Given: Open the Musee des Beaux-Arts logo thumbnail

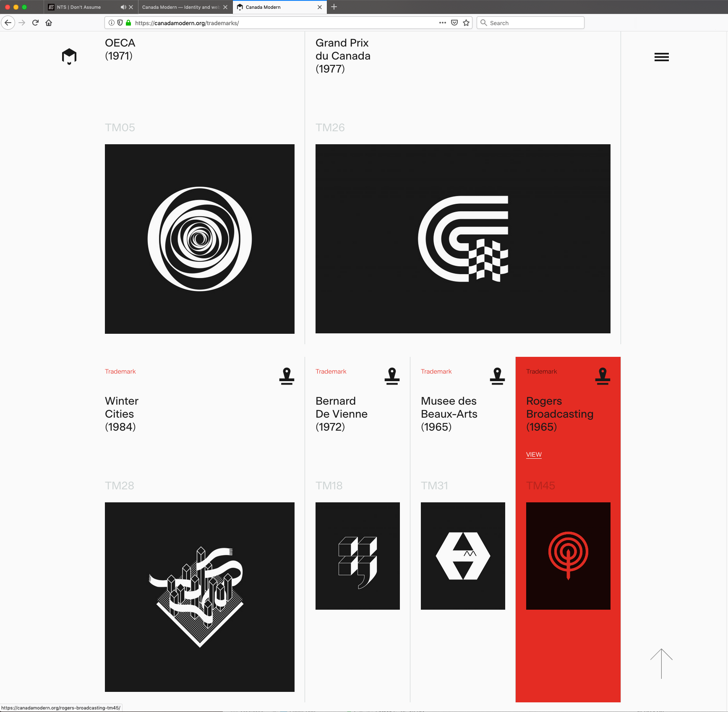Looking at the screenshot, I should [463, 556].
